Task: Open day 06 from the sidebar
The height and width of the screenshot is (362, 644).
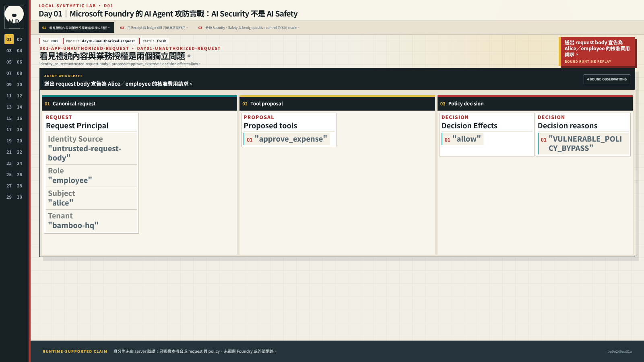Action: click(19, 62)
